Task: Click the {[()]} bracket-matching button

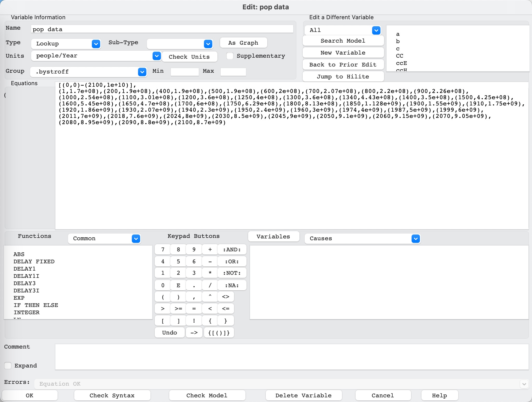Action: coord(219,332)
